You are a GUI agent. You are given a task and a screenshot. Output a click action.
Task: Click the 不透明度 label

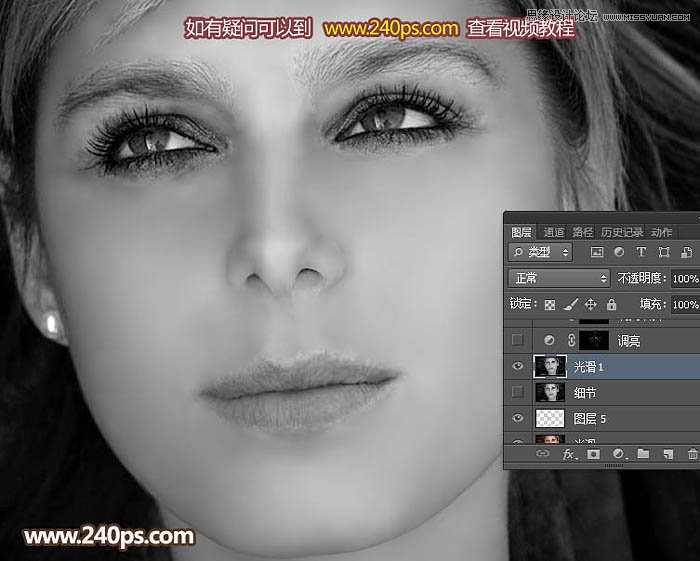pos(642,278)
